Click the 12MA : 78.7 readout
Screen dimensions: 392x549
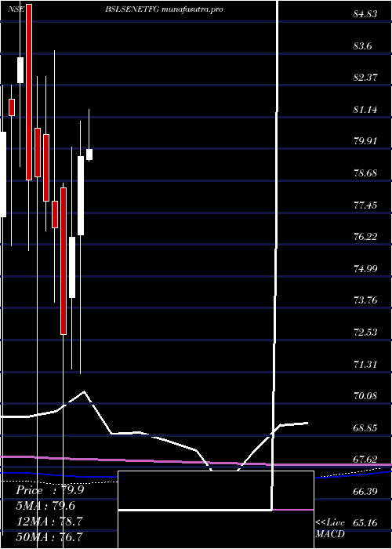click(x=49, y=522)
